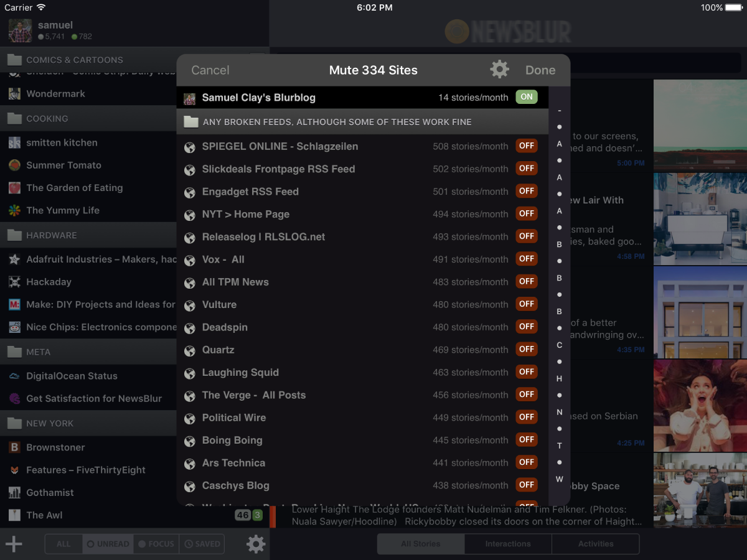Click Summer Tomato feed icon

click(x=14, y=165)
